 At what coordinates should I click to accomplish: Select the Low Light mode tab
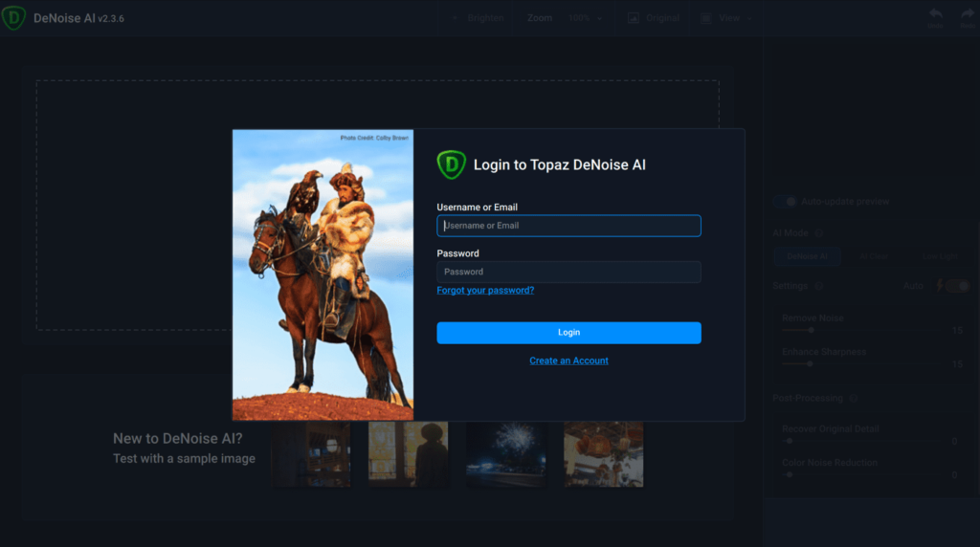pyautogui.click(x=940, y=256)
